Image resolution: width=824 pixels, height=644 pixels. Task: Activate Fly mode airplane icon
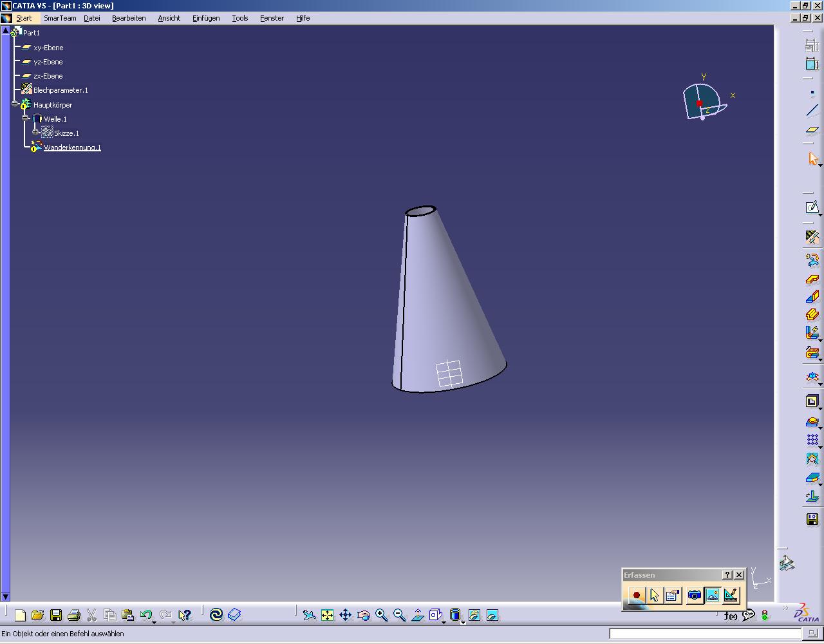coord(310,615)
